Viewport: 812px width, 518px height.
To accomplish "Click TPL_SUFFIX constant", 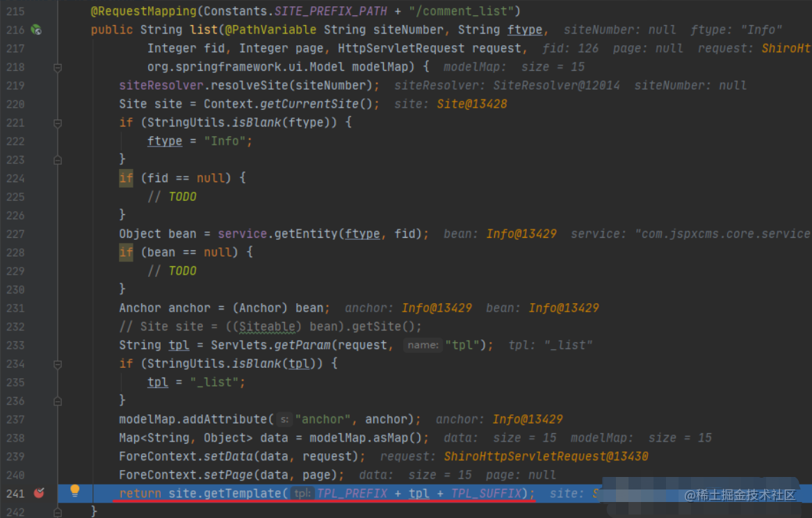I will pos(486,494).
